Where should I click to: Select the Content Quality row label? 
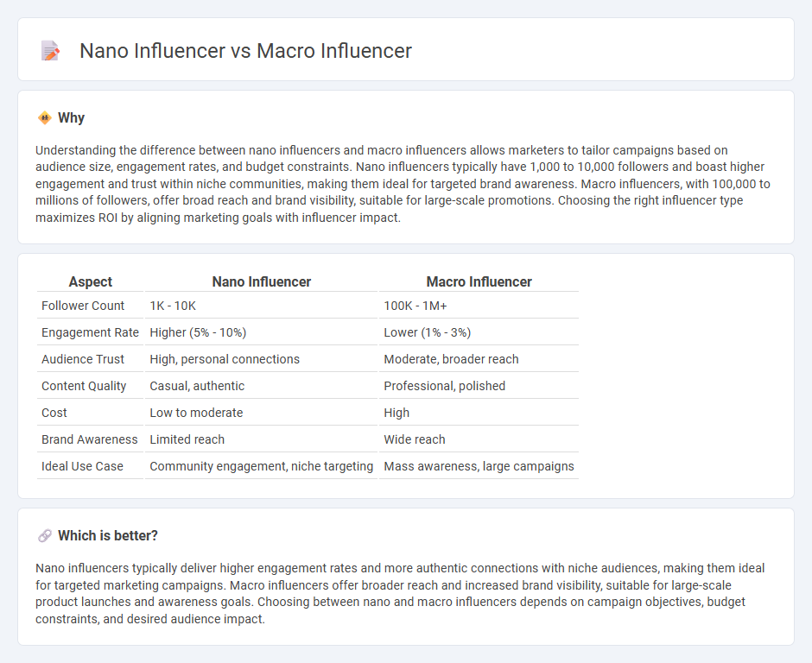pyautogui.click(x=84, y=386)
